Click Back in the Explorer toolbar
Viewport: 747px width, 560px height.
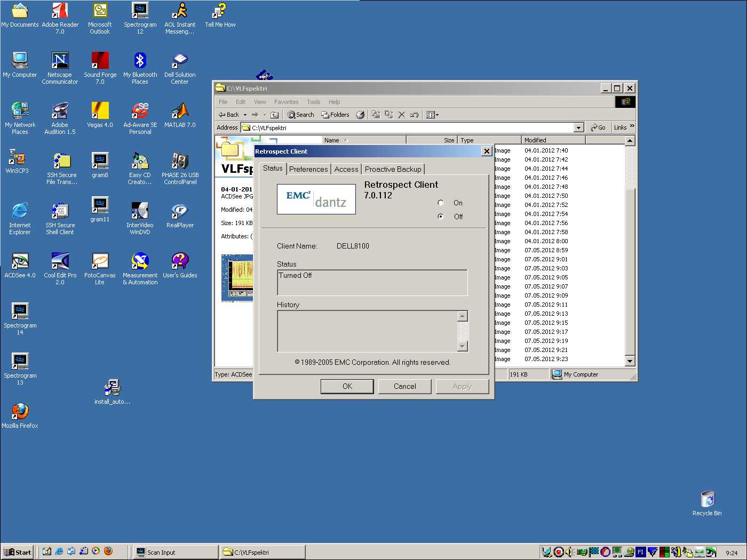(229, 115)
